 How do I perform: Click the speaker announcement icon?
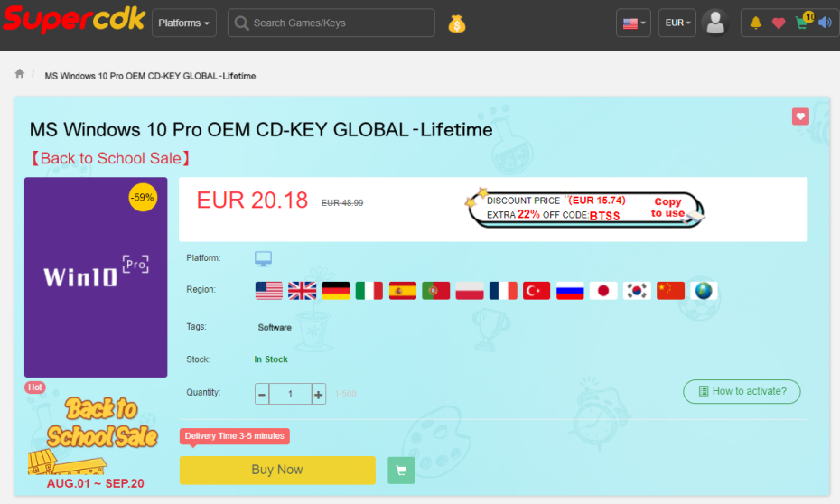tap(825, 23)
